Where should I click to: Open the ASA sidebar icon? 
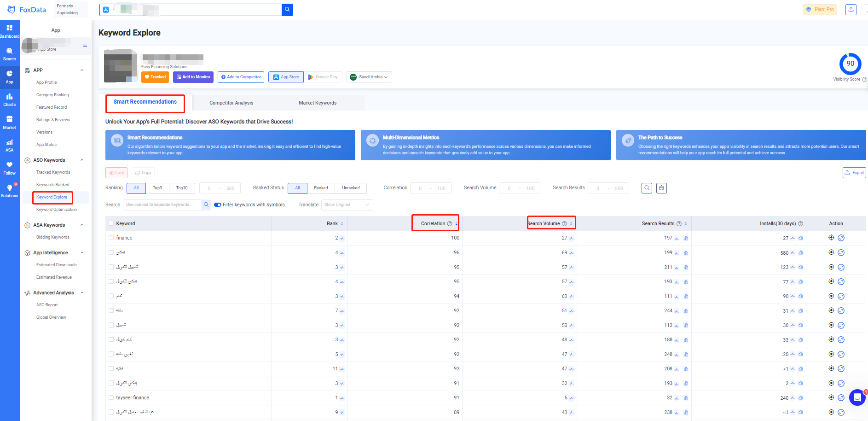pos(10,145)
